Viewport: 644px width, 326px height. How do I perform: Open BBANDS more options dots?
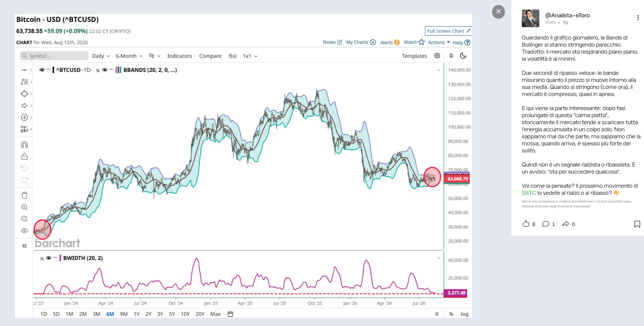(111, 70)
